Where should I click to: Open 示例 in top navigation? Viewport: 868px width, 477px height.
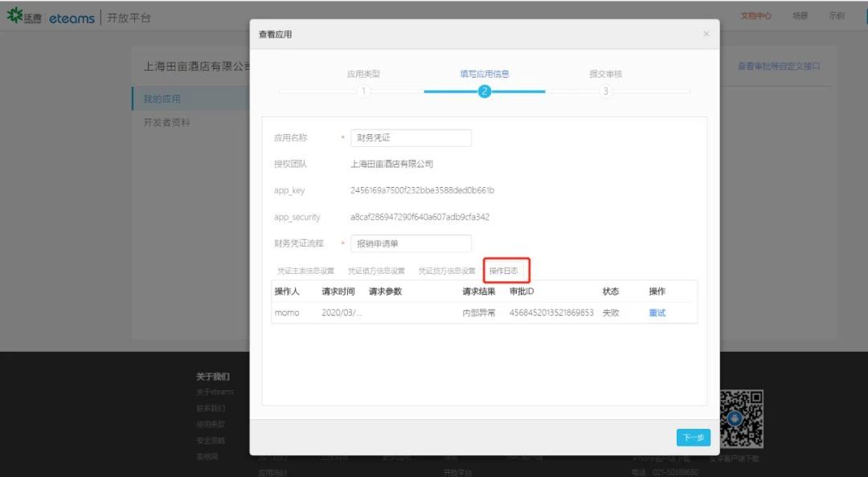coord(837,16)
